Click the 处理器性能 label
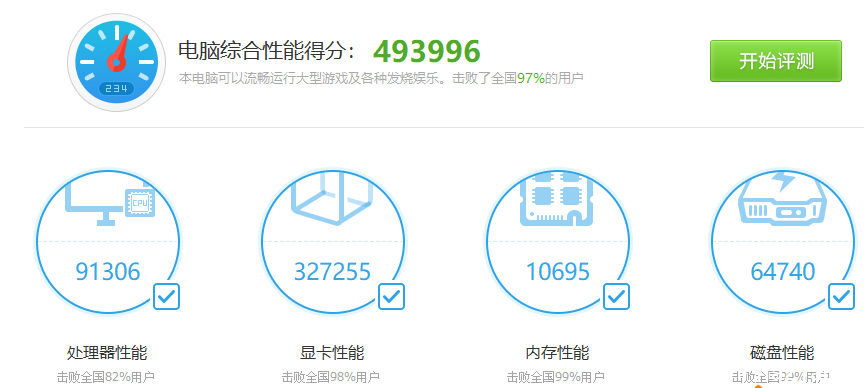Screen dimensions: 866x388 tap(107, 353)
